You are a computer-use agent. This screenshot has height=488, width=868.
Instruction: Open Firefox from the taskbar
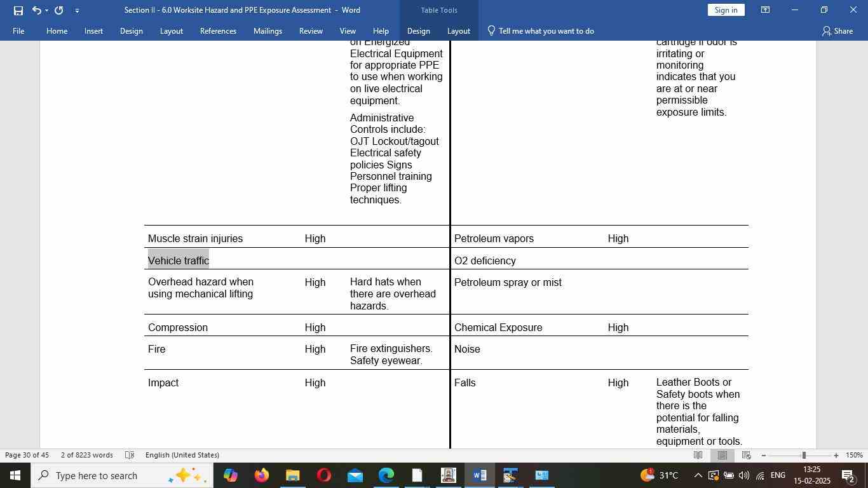coord(261,475)
